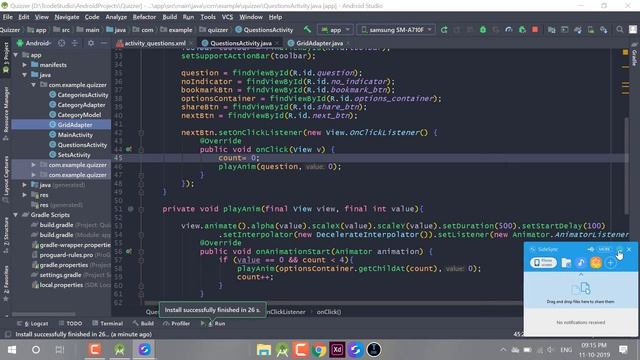
Task: Expand the res folder
Action: point(24,195)
